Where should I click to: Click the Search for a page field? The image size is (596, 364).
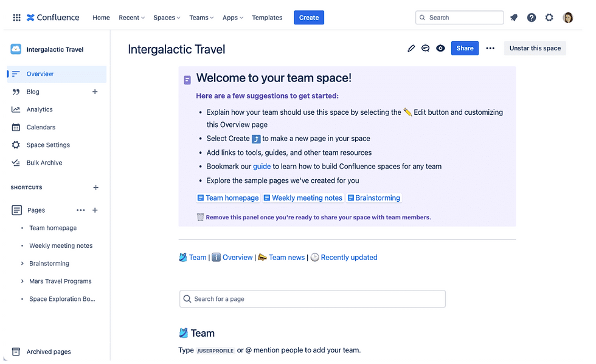pyautogui.click(x=313, y=299)
